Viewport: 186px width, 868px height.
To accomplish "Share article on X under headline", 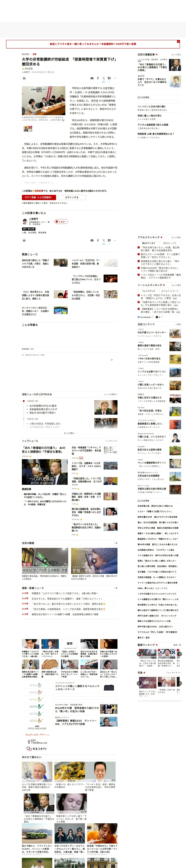I will pos(104,78).
